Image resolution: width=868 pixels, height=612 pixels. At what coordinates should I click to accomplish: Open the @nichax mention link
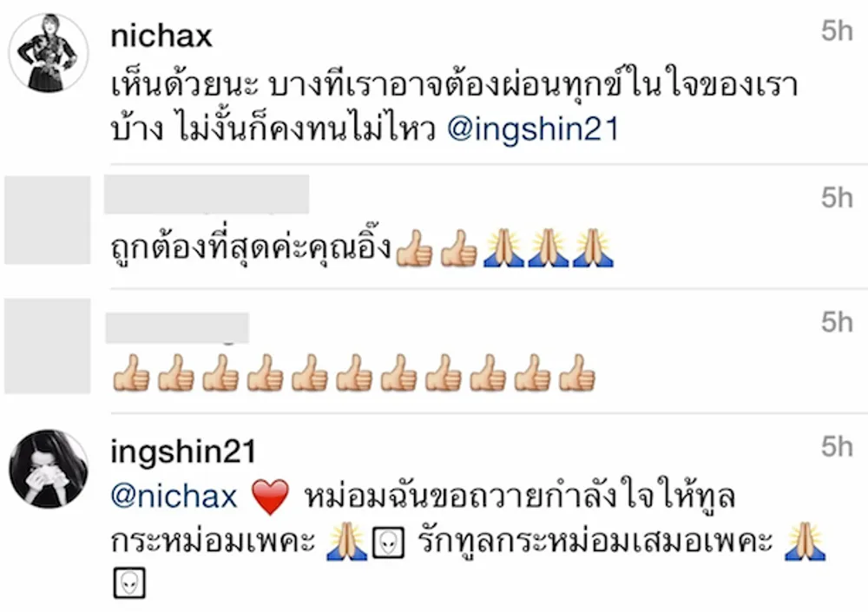(174, 496)
